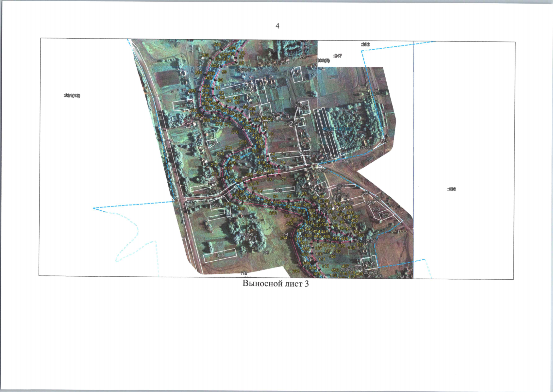Select the parcel labeled 258

pos(385,215)
